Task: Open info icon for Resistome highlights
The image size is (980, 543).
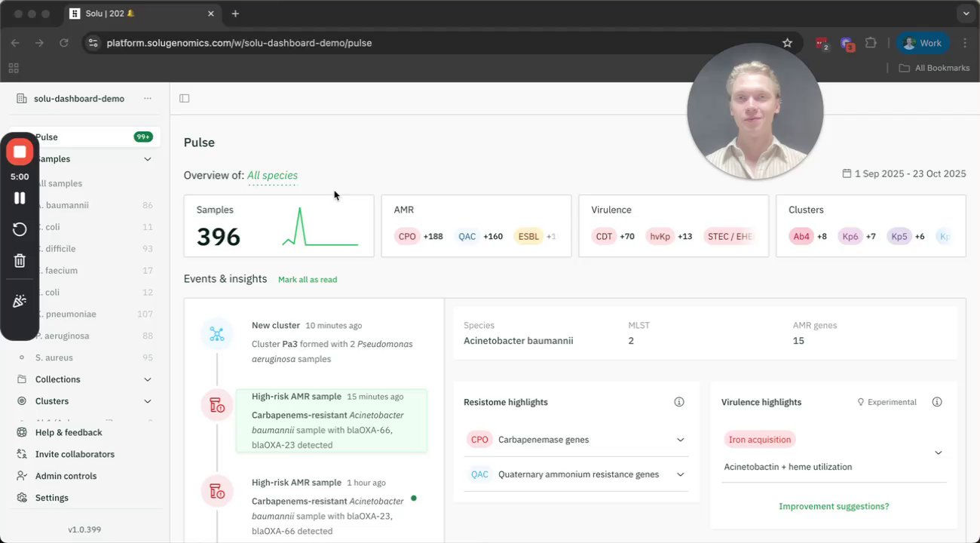Action: 679,402
